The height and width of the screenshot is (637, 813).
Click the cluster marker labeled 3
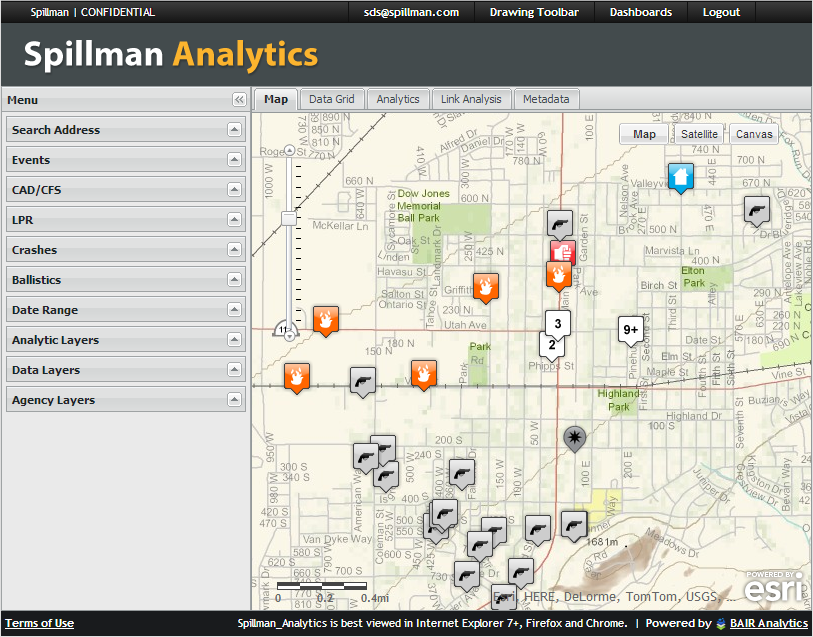pos(558,323)
